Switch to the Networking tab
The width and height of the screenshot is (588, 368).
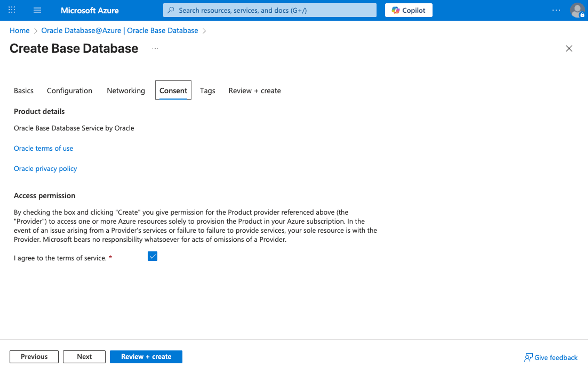tap(126, 91)
